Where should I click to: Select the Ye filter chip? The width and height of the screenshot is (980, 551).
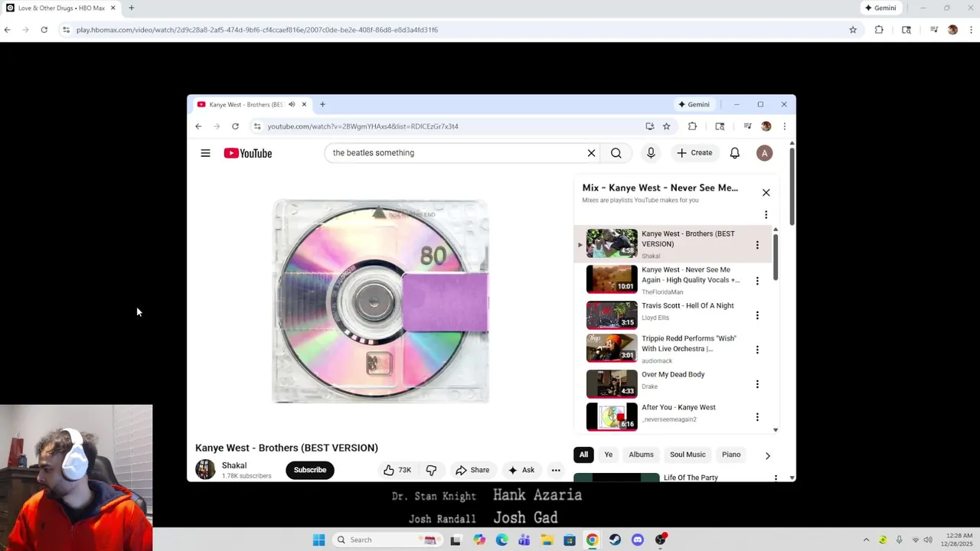tap(609, 455)
